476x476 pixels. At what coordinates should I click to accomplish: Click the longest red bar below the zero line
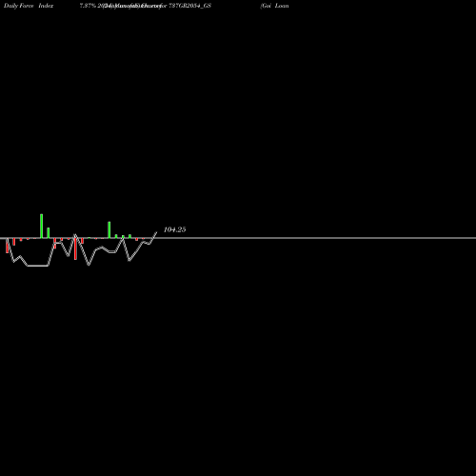[75, 248]
